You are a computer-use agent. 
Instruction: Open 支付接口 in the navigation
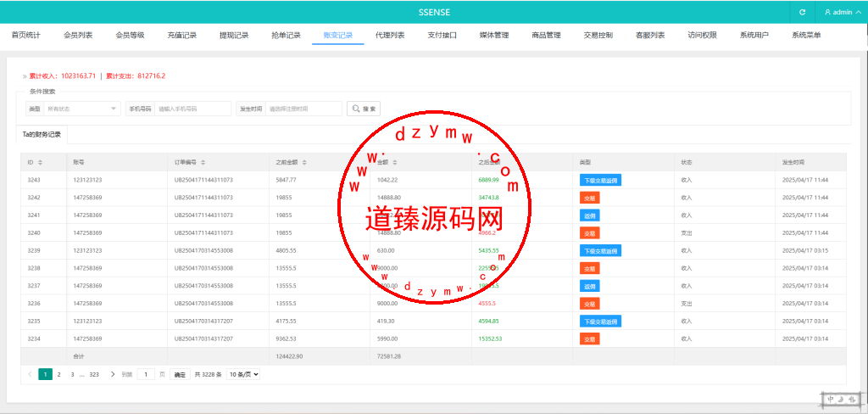pyautogui.click(x=442, y=36)
